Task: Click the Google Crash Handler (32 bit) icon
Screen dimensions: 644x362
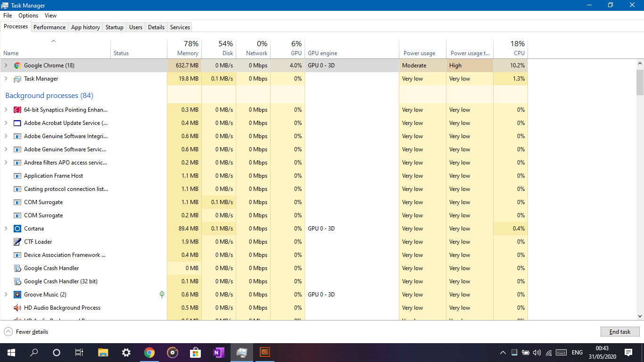Action: pos(17,281)
